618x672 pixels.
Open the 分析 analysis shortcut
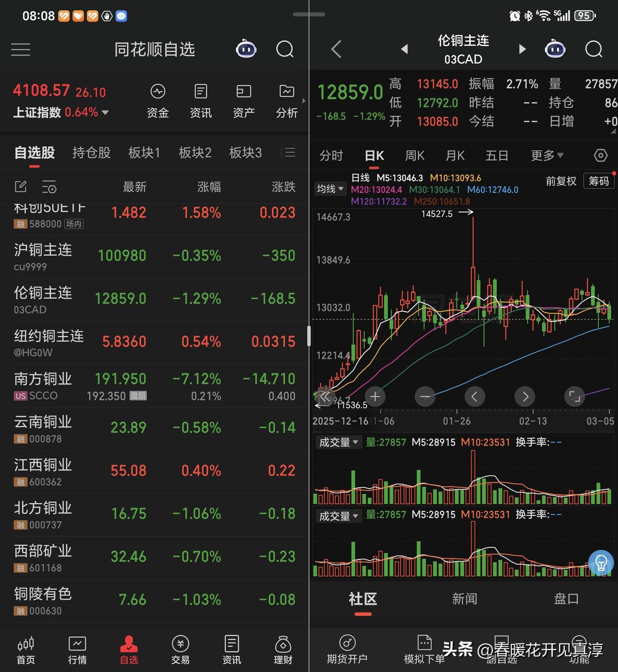coord(287,101)
